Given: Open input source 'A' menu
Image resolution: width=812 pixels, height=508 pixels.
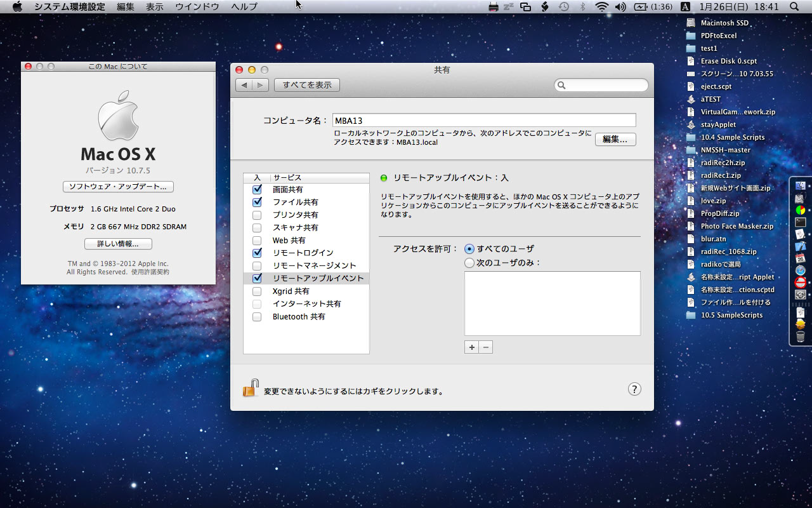Looking at the screenshot, I should pos(685,6).
